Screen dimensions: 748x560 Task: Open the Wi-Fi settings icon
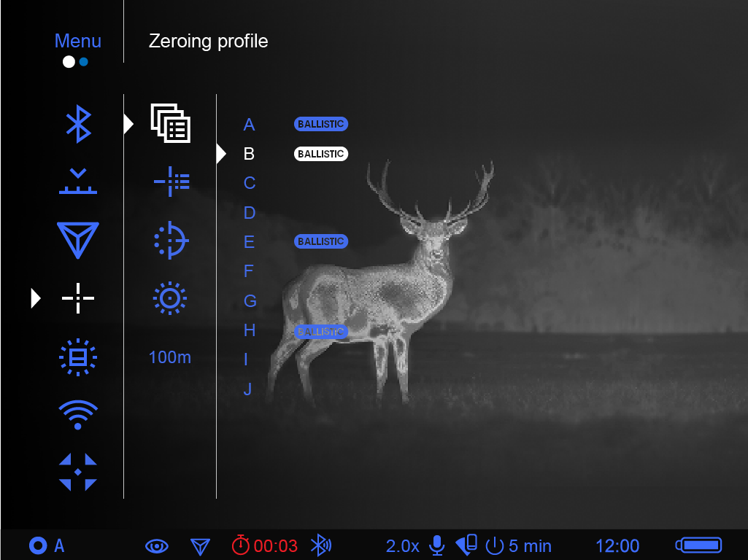pos(78,414)
